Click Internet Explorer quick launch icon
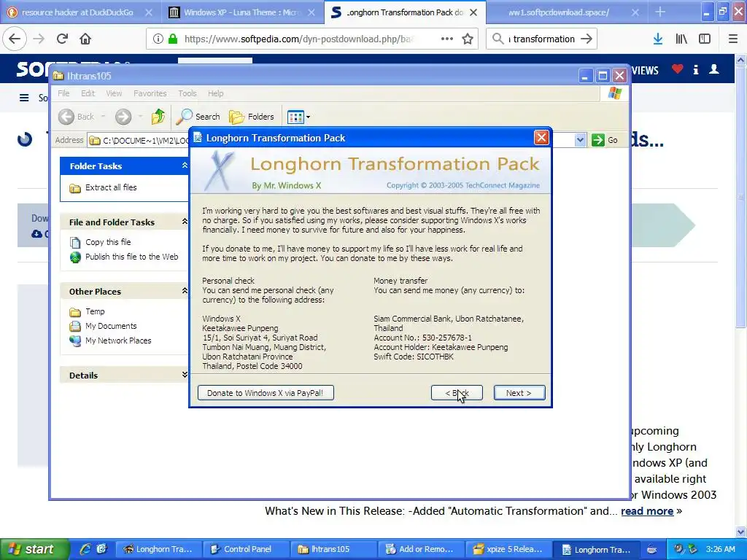This screenshot has height=560, width=747. pos(85,549)
